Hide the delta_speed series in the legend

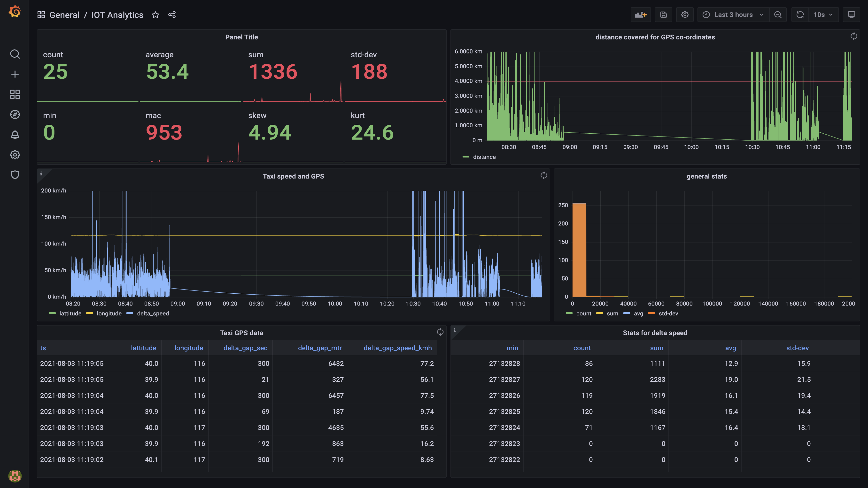point(153,313)
